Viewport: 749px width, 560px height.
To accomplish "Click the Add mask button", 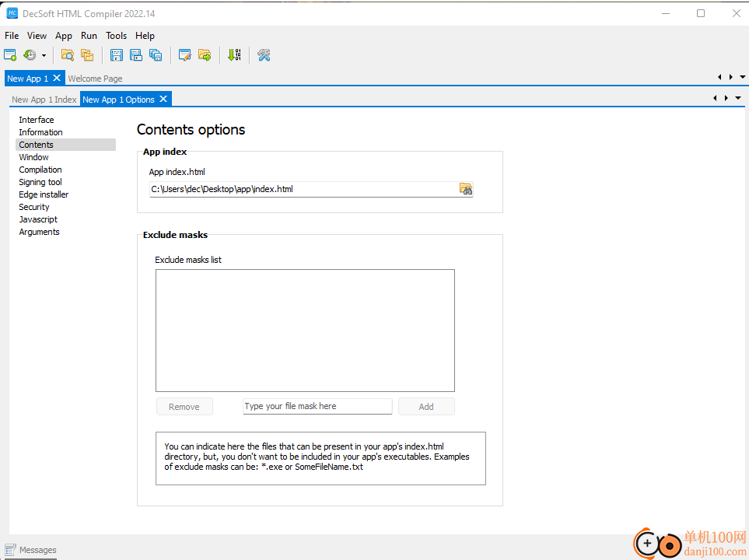I will click(x=426, y=407).
